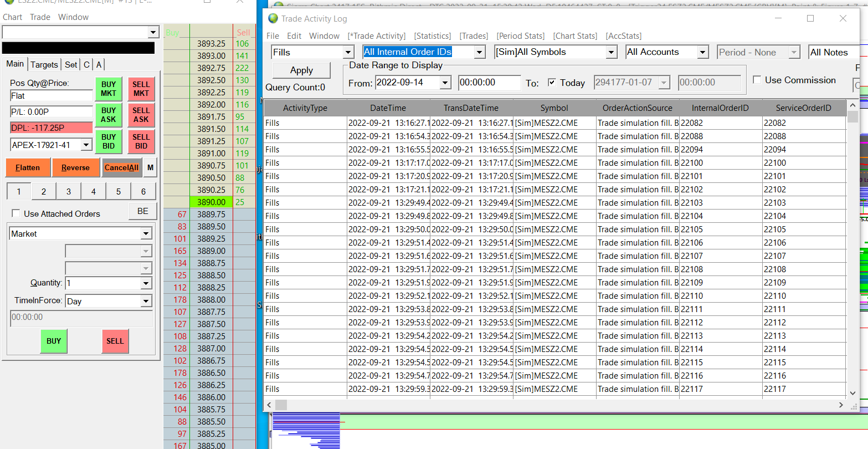Enable the Use Attached Orders checkbox

coord(16,214)
